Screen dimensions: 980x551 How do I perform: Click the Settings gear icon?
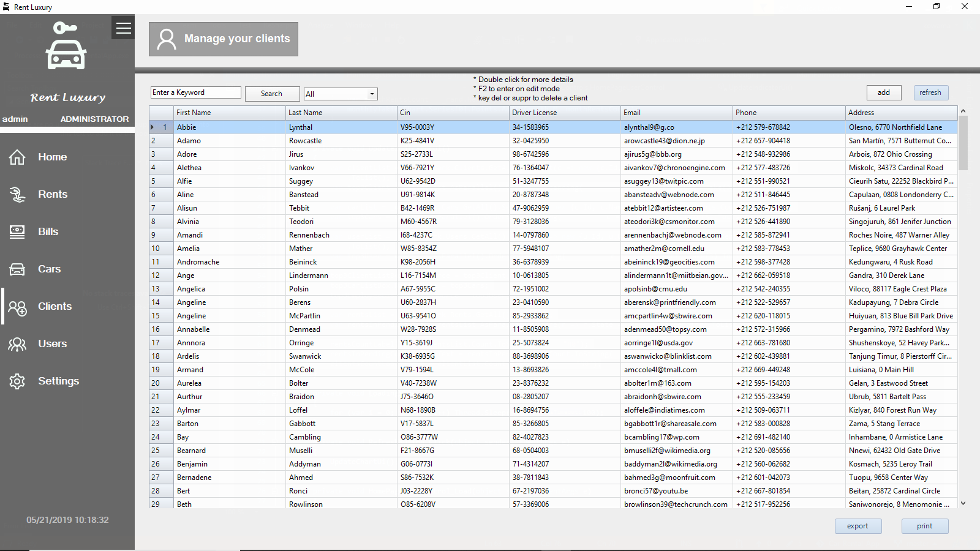pyautogui.click(x=17, y=381)
